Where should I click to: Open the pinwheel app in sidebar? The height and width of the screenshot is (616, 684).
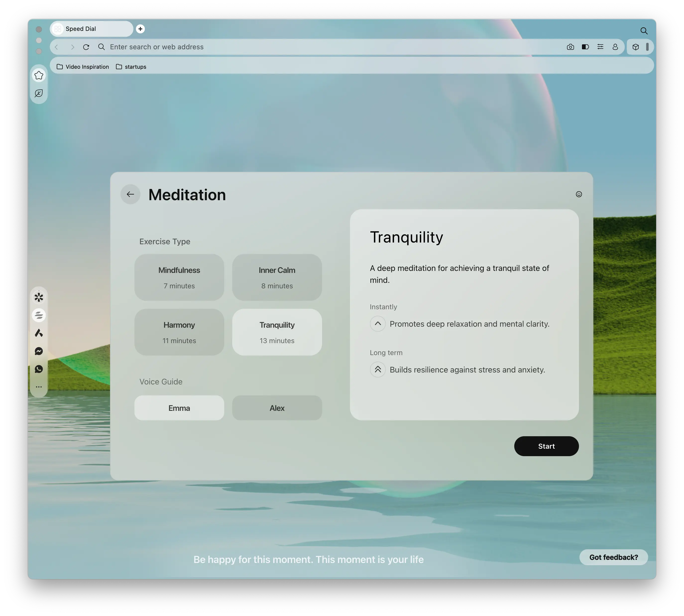point(39,298)
